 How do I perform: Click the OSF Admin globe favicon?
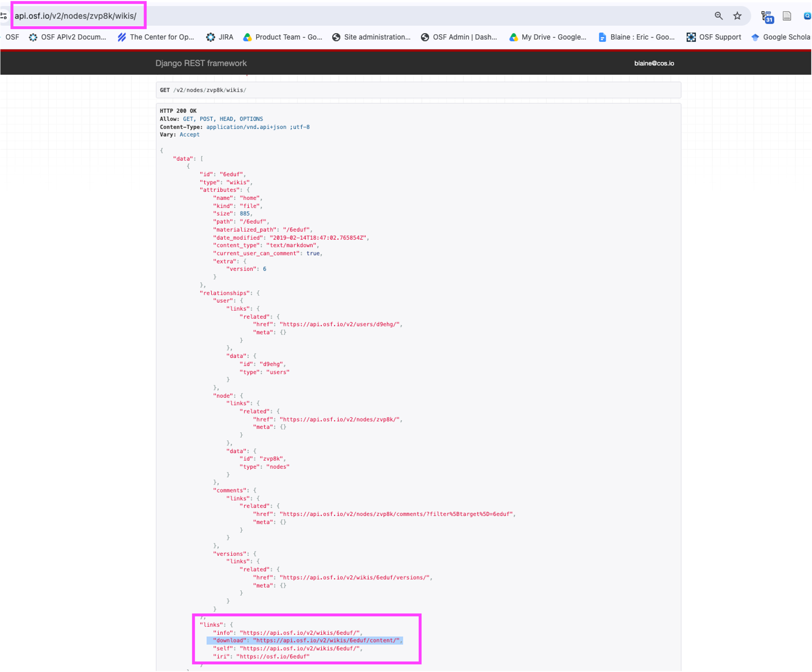[425, 37]
